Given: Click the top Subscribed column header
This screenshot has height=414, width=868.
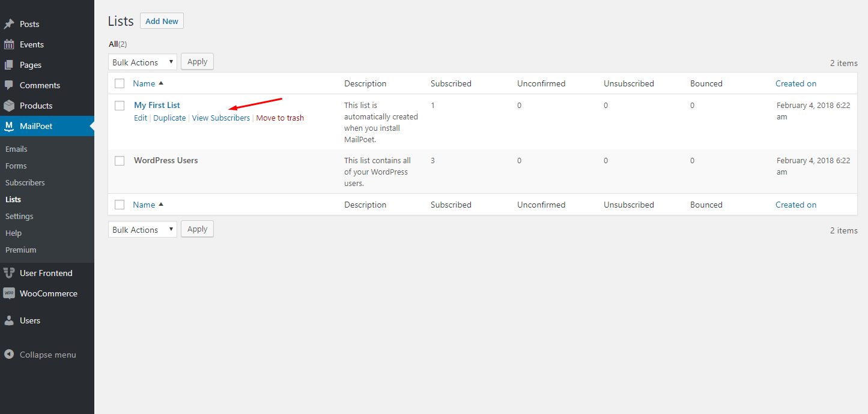Looking at the screenshot, I should coord(451,83).
